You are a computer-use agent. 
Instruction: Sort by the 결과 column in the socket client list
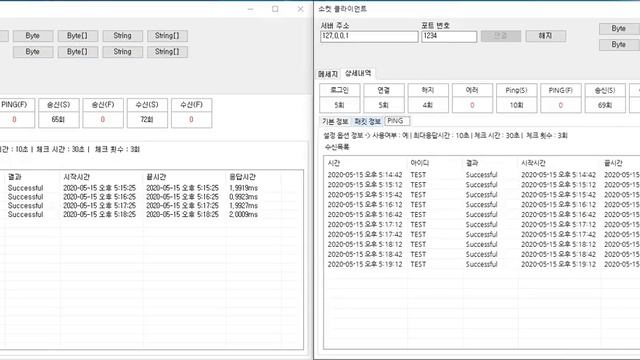coord(491,163)
